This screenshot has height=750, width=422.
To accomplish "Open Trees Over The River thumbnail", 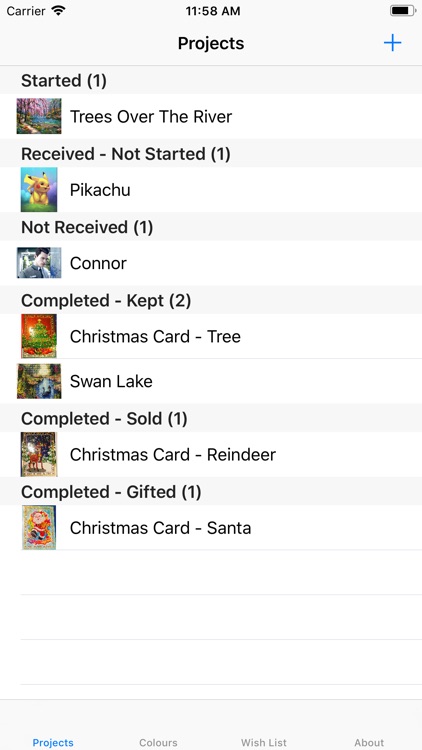I will click(x=39, y=116).
